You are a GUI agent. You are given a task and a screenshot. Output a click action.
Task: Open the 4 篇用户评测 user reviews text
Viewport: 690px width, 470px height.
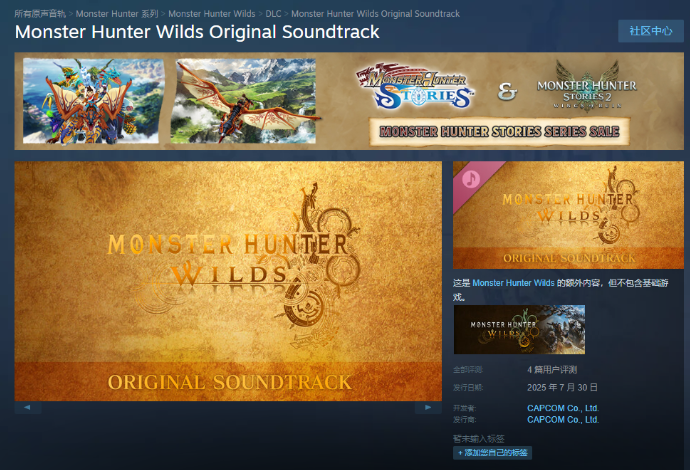tap(552, 370)
